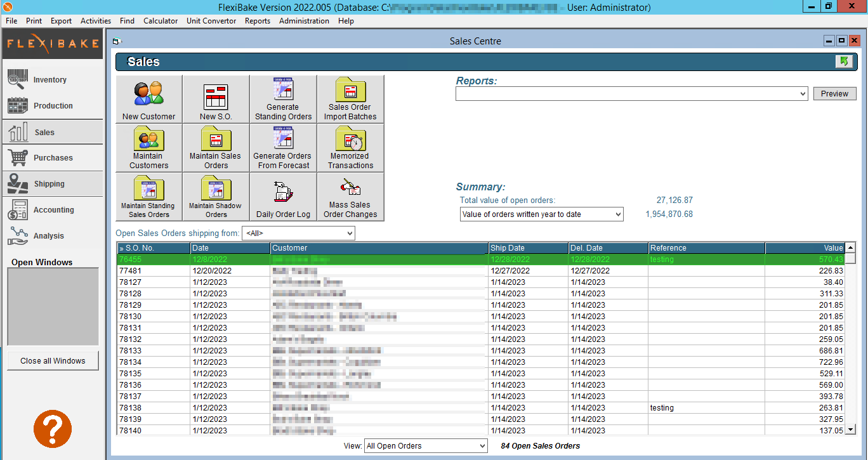Image resolution: width=868 pixels, height=460 pixels.
Task: Sort by S.O. No. column header
Action: click(x=154, y=248)
